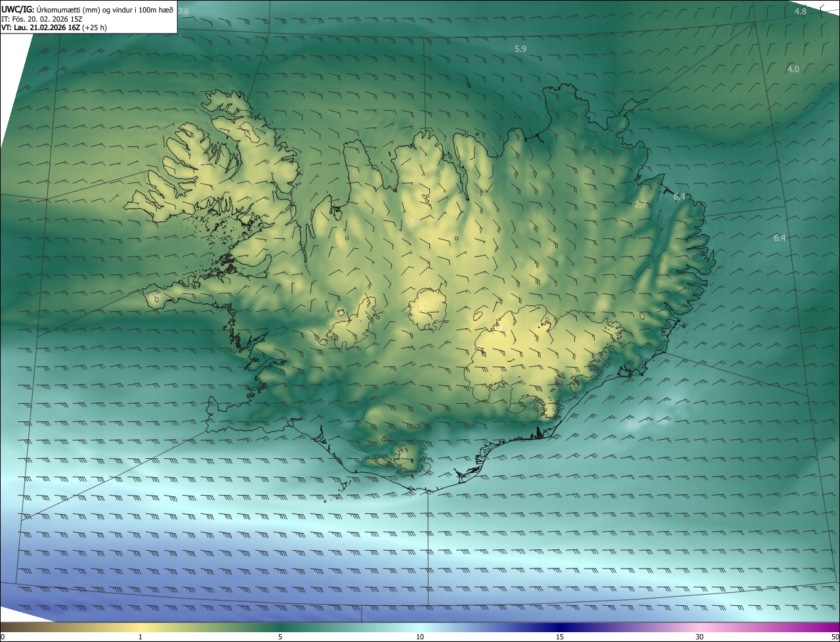Click the 8.6 value off southeast coast
Screen dimensions: 840x642
(633, 425)
